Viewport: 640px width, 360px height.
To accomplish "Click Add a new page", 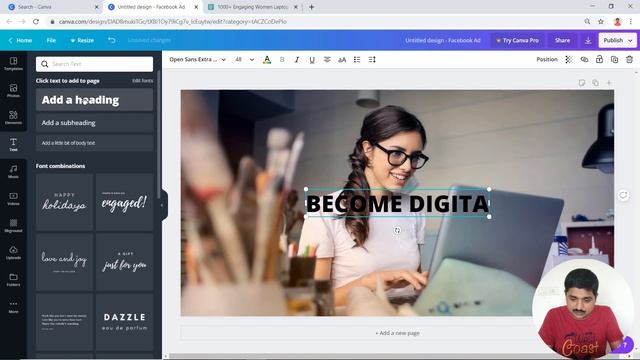I will (x=397, y=333).
